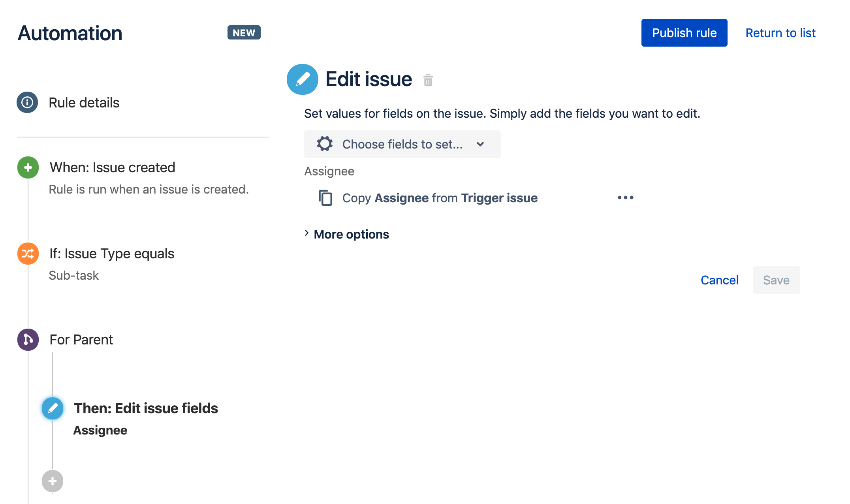Open Rule details
Screen dimensions: 850x504
[84, 103]
